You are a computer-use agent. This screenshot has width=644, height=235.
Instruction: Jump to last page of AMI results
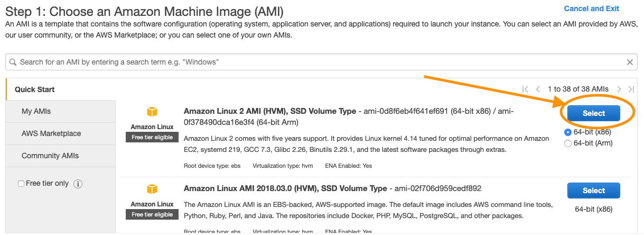coord(631,89)
